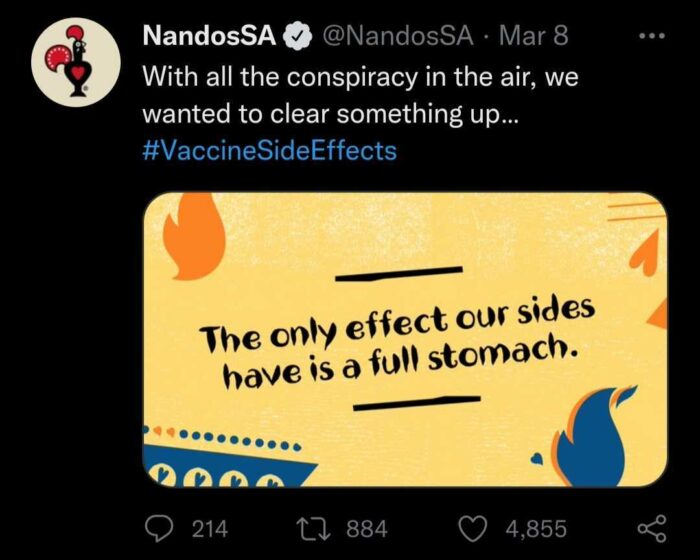This screenshot has width=700, height=560.
Task: Open the #VaccineSideEffects hashtag link
Action: pos(270,150)
